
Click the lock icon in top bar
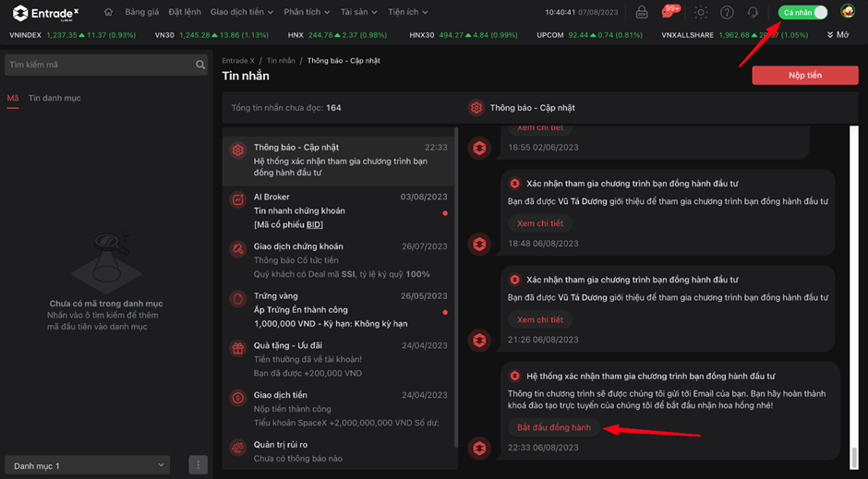642,12
